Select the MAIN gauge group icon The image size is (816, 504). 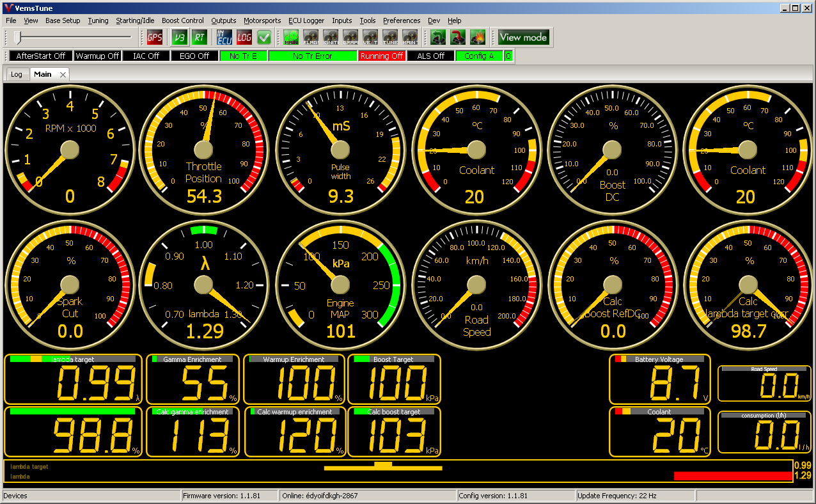pyautogui.click(x=292, y=38)
